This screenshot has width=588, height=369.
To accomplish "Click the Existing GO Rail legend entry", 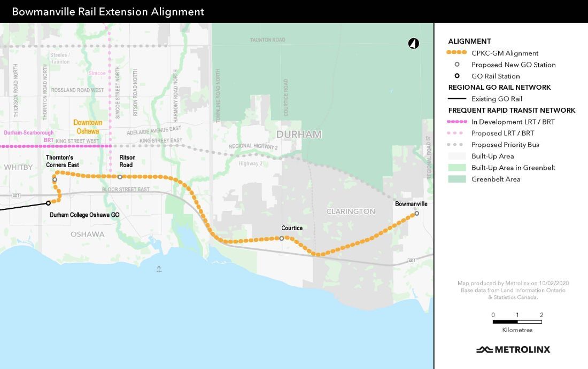I will (497, 99).
